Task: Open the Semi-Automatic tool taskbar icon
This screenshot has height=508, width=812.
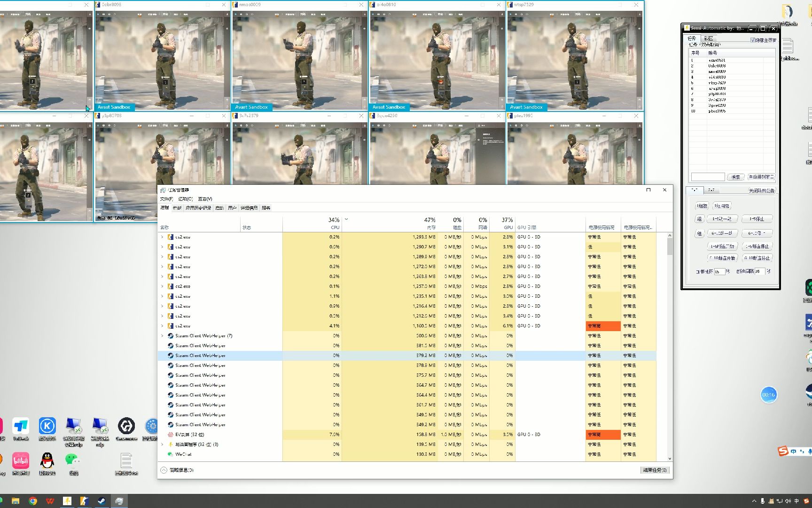Action: click(x=67, y=501)
